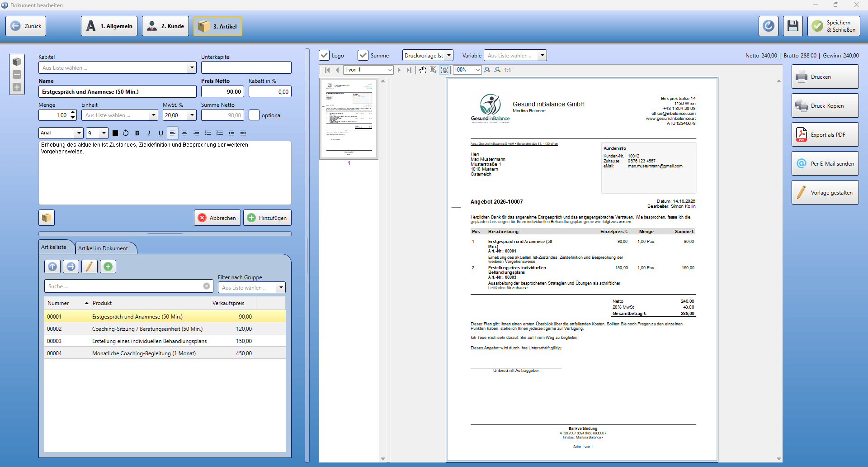Click Export als PDF button
Image resolution: width=868 pixels, height=467 pixels.
click(x=825, y=134)
